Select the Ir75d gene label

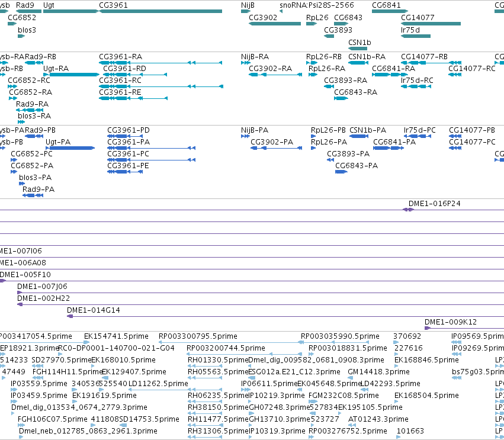click(x=410, y=30)
